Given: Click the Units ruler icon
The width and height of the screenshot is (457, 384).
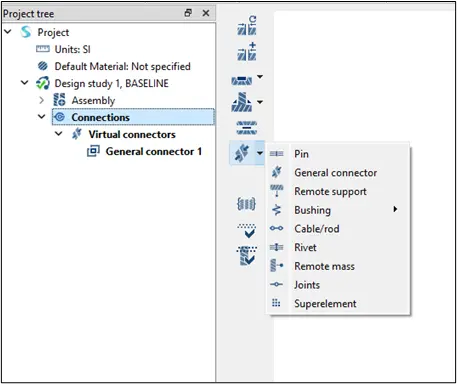Looking at the screenshot, I should pos(43,49).
